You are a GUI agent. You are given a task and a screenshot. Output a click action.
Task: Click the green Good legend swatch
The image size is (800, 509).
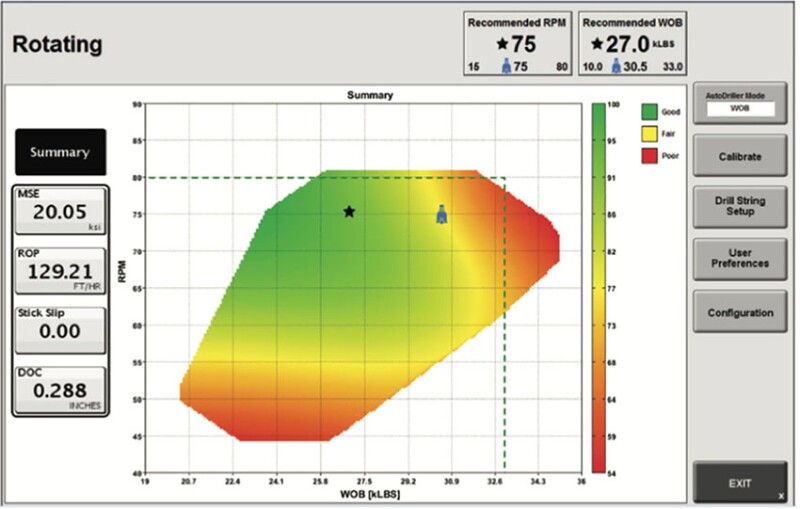(x=649, y=112)
